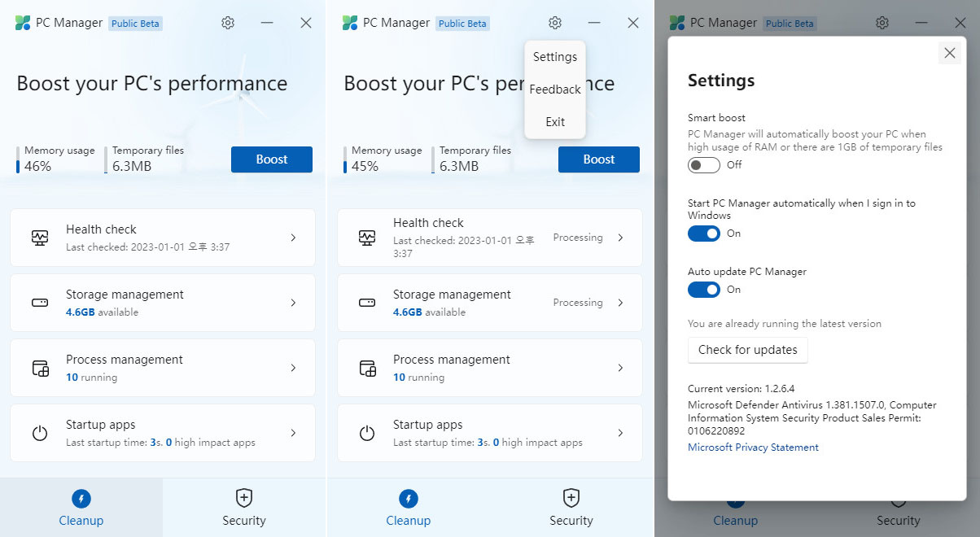This screenshot has width=980, height=537.
Task: Click Cleanup lightning icon in left window
Action: (81, 498)
